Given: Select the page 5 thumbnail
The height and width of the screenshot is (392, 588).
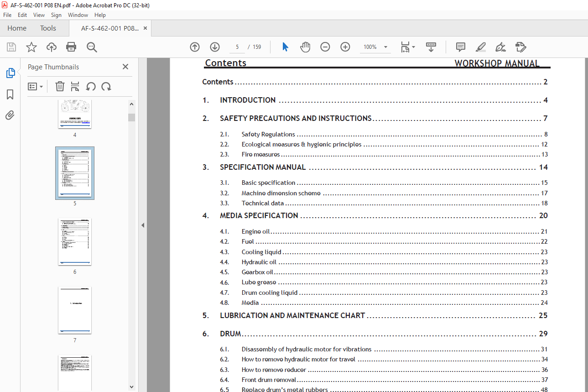Looking at the screenshot, I should (75, 173).
